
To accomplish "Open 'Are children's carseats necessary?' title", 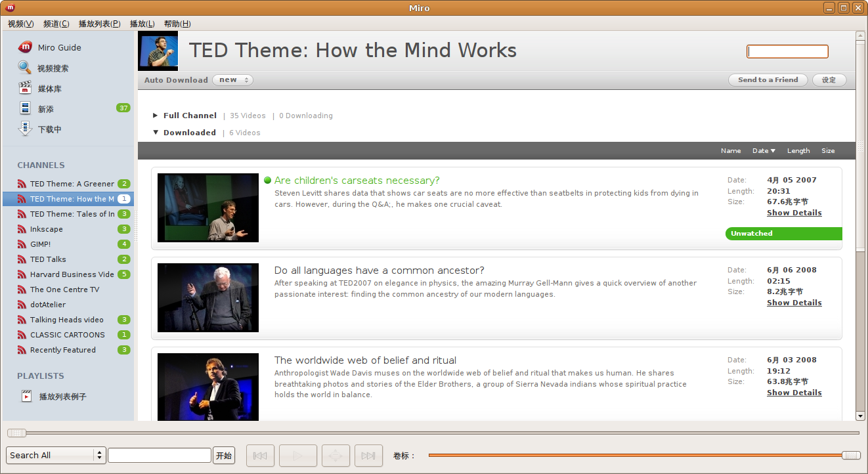I will 357,181.
